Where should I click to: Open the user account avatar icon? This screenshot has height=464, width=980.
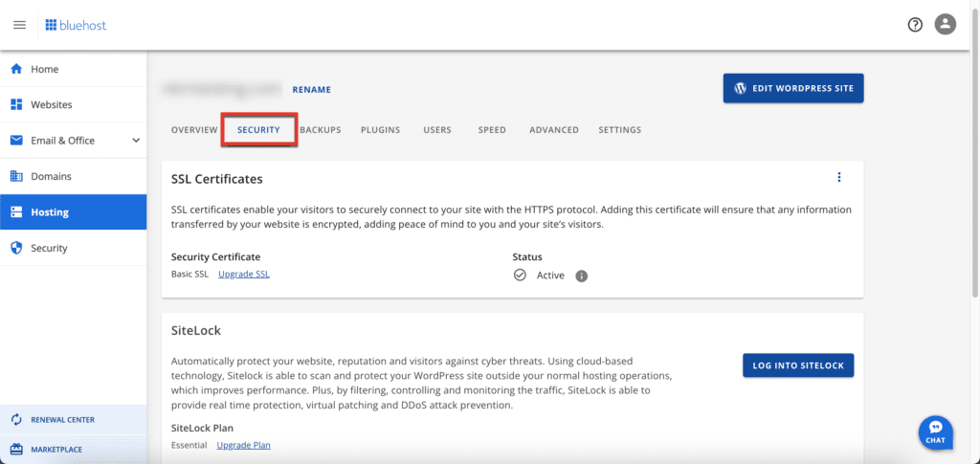point(945,25)
